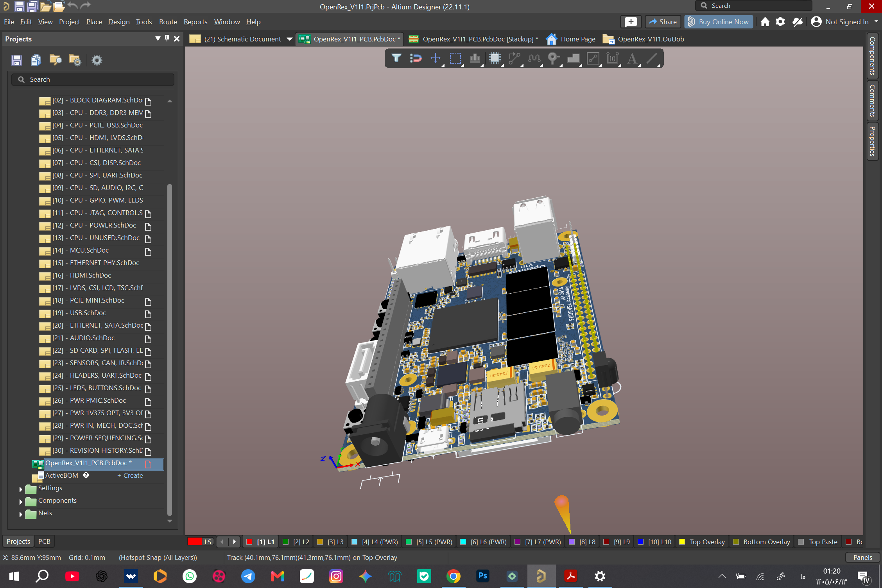Select the yellow Top Overlay layer
The image size is (882, 588).
coord(702,542)
